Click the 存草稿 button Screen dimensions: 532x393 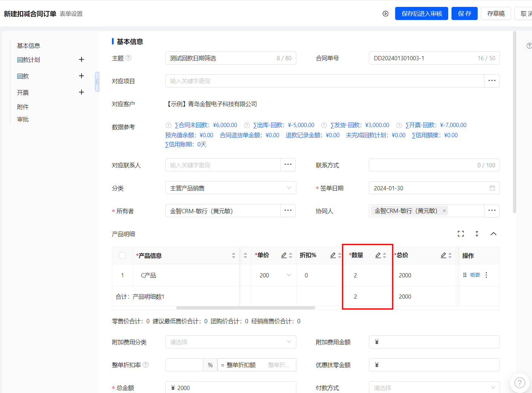click(x=496, y=13)
